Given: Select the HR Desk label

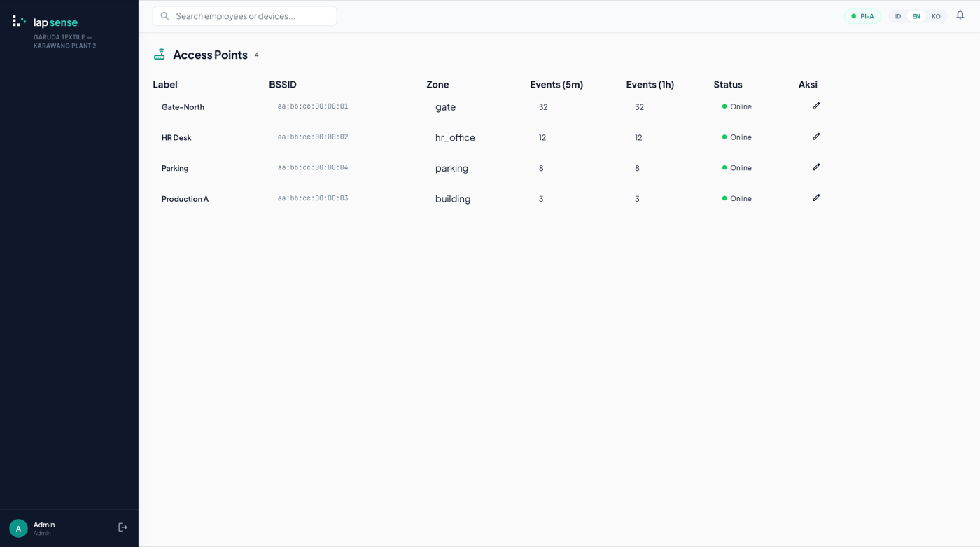Looking at the screenshot, I should [176, 138].
